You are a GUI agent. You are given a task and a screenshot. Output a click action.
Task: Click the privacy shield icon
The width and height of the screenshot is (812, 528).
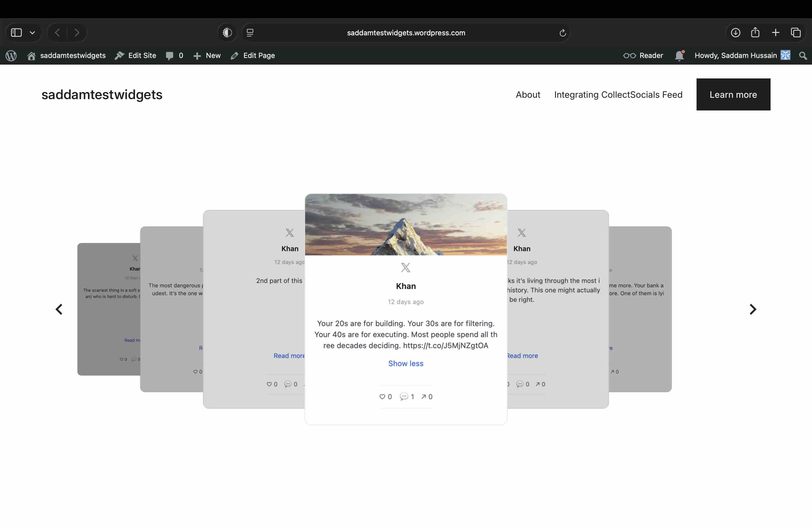[x=227, y=33]
